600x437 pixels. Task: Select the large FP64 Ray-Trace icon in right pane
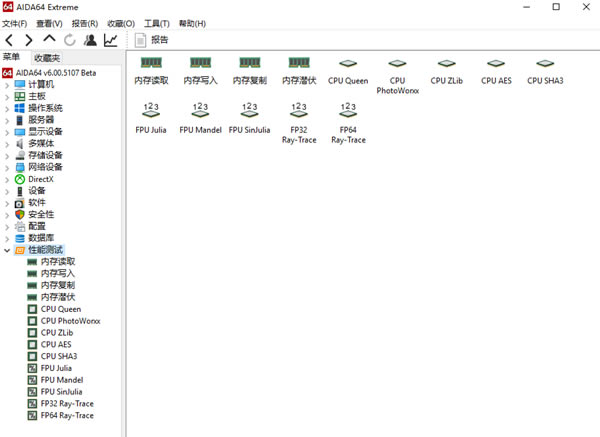(x=348, y=122)
